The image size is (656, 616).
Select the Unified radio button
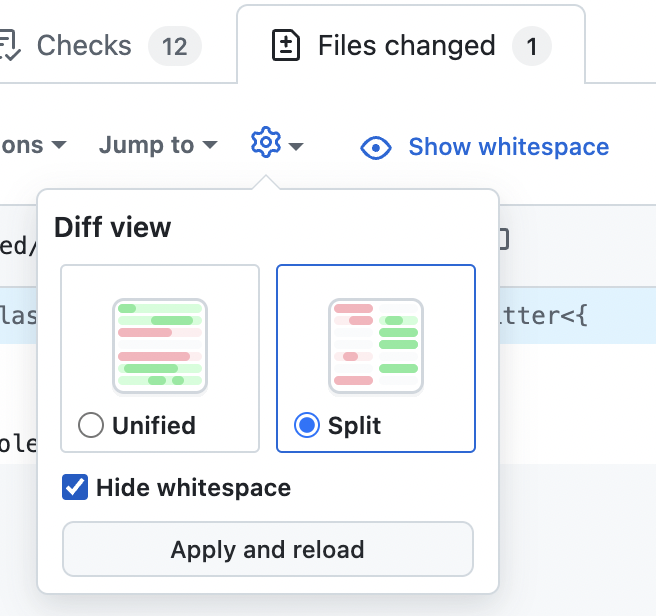pos(91,426)
